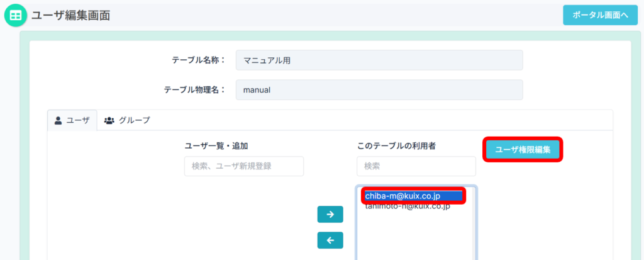The height and width of the screenshot is (260, 644).
Task: Click the person icon on ユーザ tab
Action: coord(58,120)
